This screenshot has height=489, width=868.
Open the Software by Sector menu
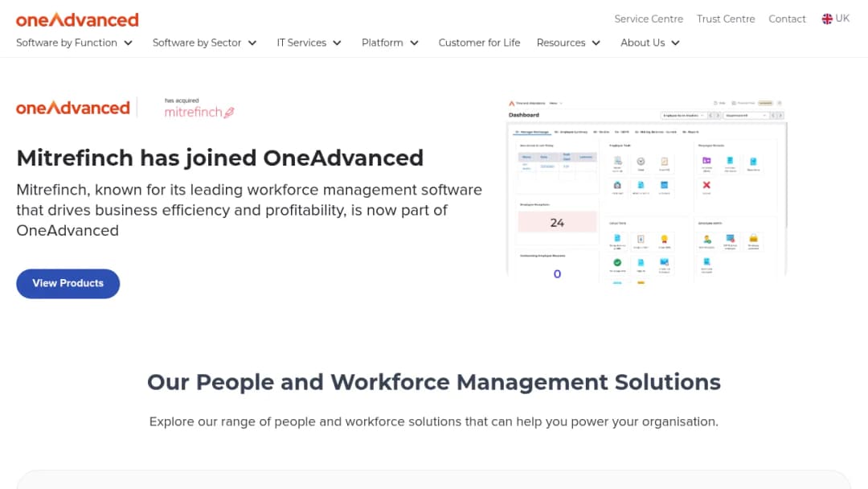197,43
